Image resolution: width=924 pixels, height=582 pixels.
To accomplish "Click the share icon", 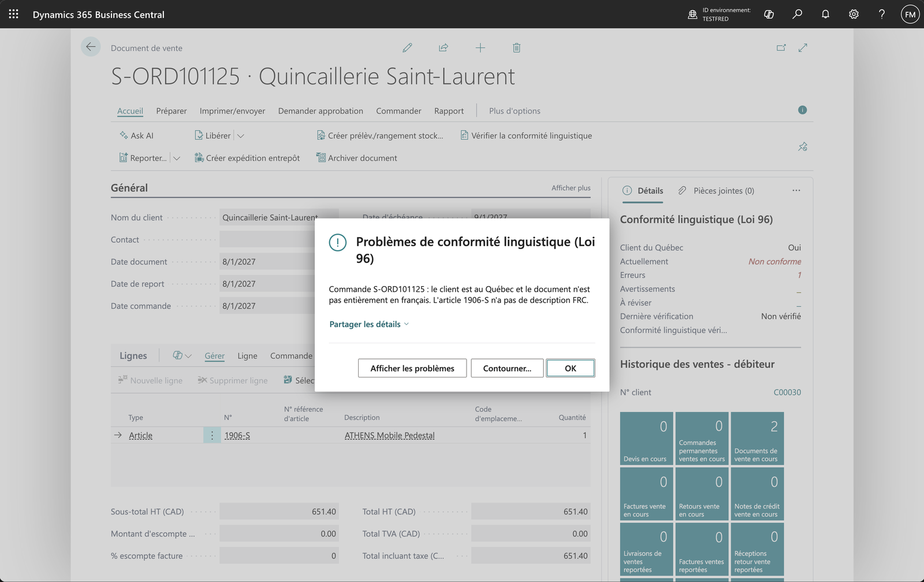I will pyautogui.click(x=444, y=48).
